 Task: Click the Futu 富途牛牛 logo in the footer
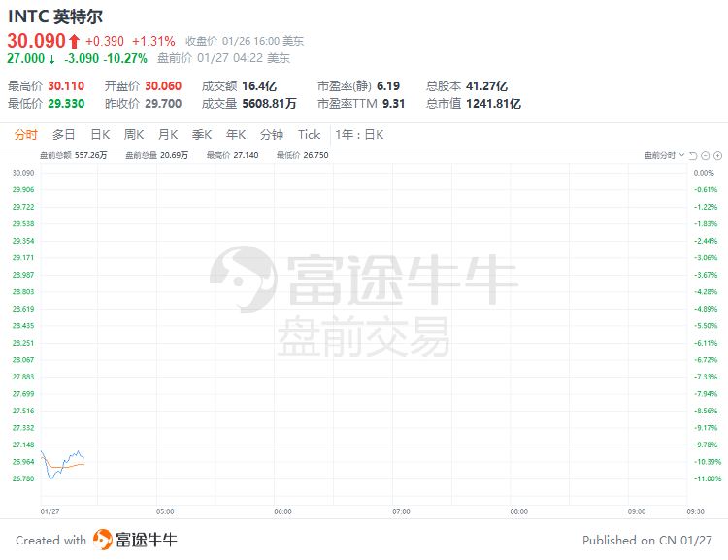[x=135, y=540]
